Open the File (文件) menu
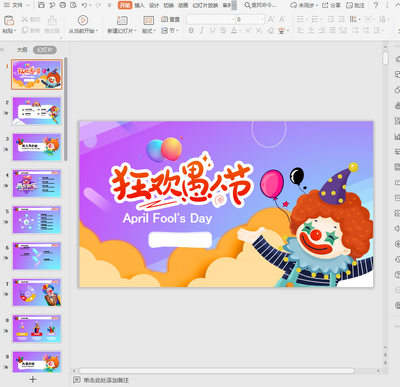400x387 pixels. 16,5
